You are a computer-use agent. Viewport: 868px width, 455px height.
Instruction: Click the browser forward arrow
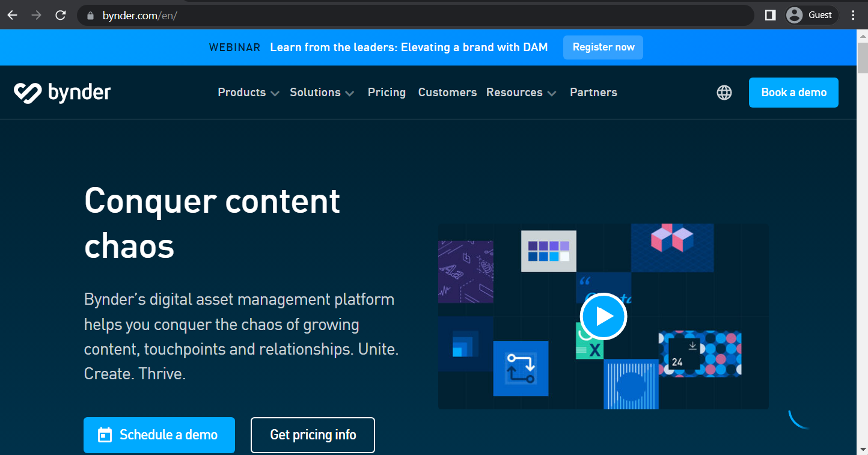point(37,15)
